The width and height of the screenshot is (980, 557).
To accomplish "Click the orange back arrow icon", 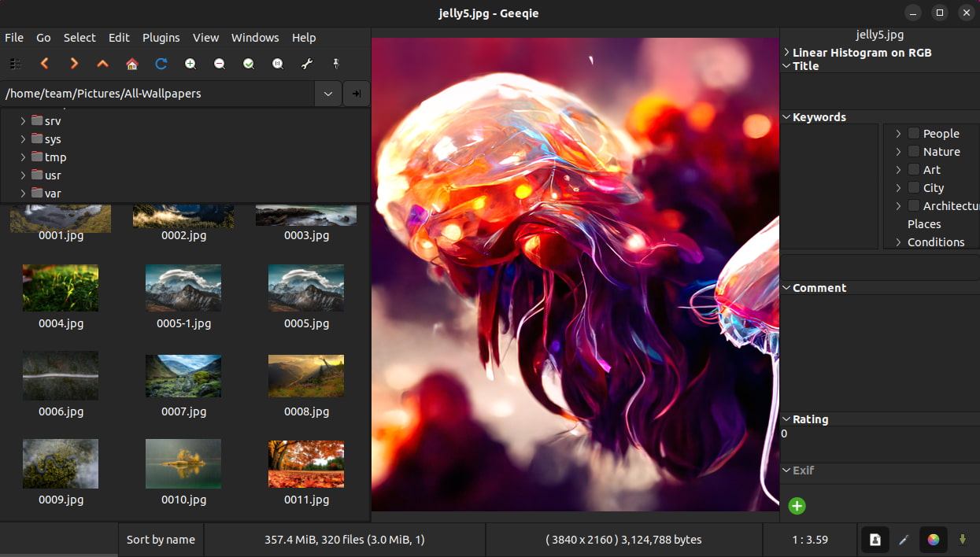I will tap(45, 64).
